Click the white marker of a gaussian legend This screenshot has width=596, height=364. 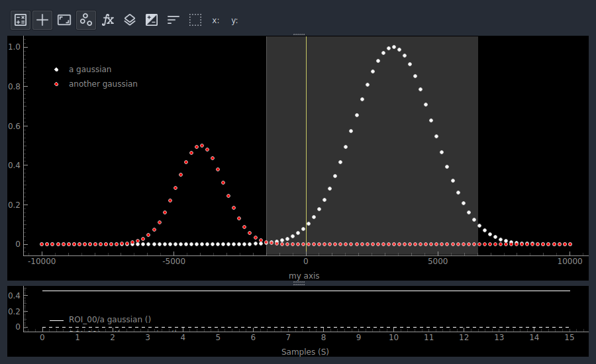pyautogui.click(x=56, y=69)
